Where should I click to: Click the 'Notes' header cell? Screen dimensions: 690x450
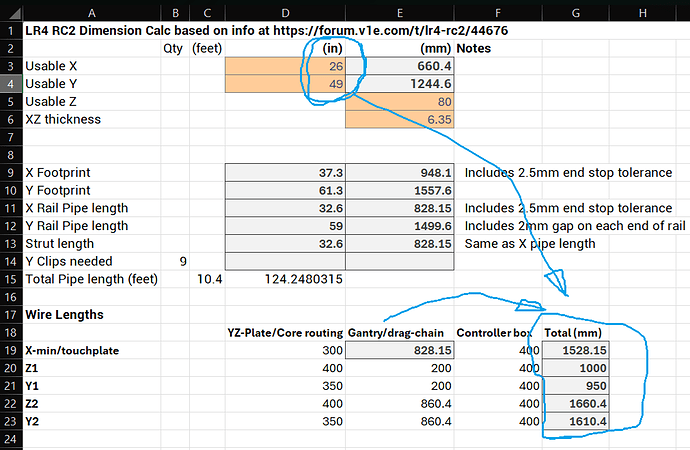pos(473,48)
